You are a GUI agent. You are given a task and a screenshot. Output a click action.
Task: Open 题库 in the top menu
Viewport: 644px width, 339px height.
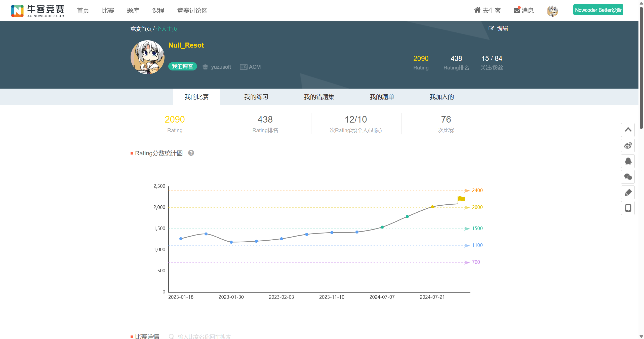click(133, 11)
